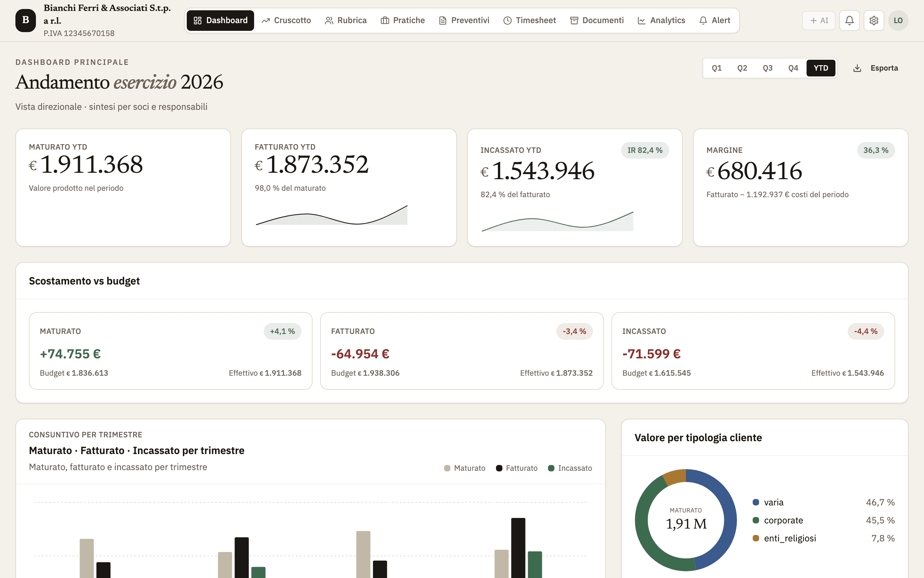Click the Scostamento vs budget heading
The width and height of the screenshot is (924, 578).
click(84, 281)
